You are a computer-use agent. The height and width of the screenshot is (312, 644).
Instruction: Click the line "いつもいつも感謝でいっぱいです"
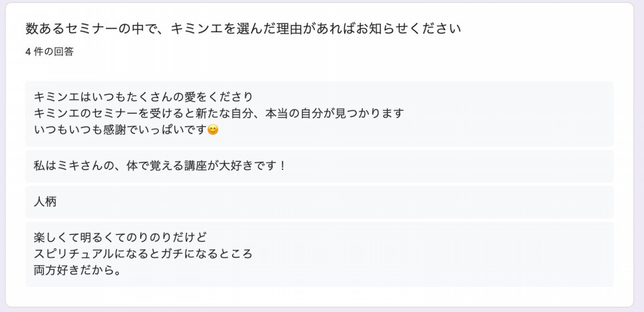121,130
